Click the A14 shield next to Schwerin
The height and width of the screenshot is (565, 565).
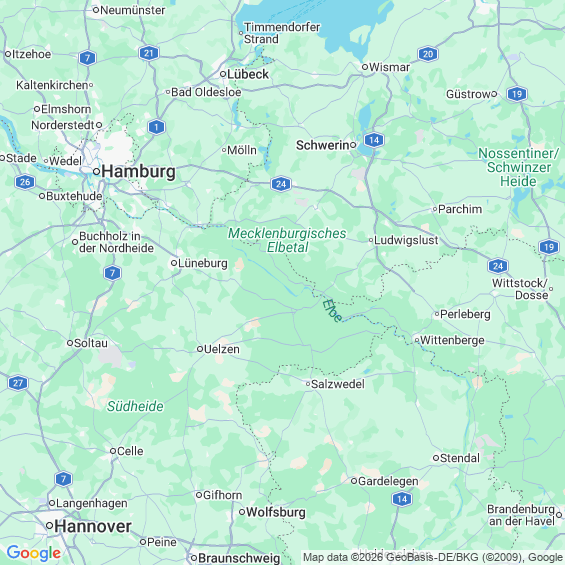click(x=374, y=140)
